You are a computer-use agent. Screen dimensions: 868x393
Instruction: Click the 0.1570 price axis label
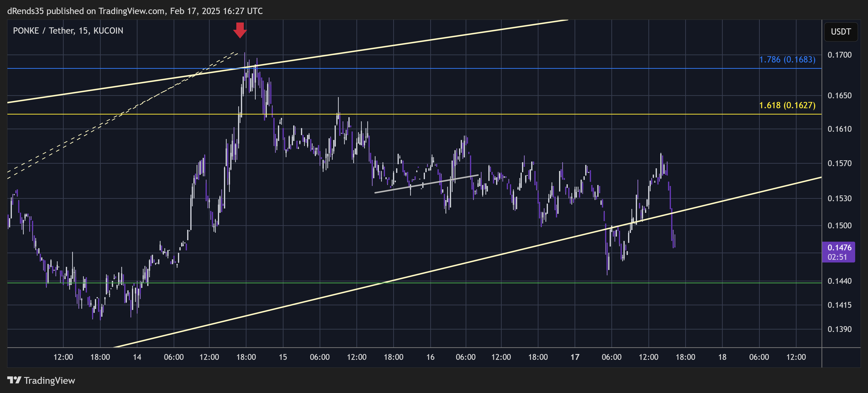click(x=839, y=163)
